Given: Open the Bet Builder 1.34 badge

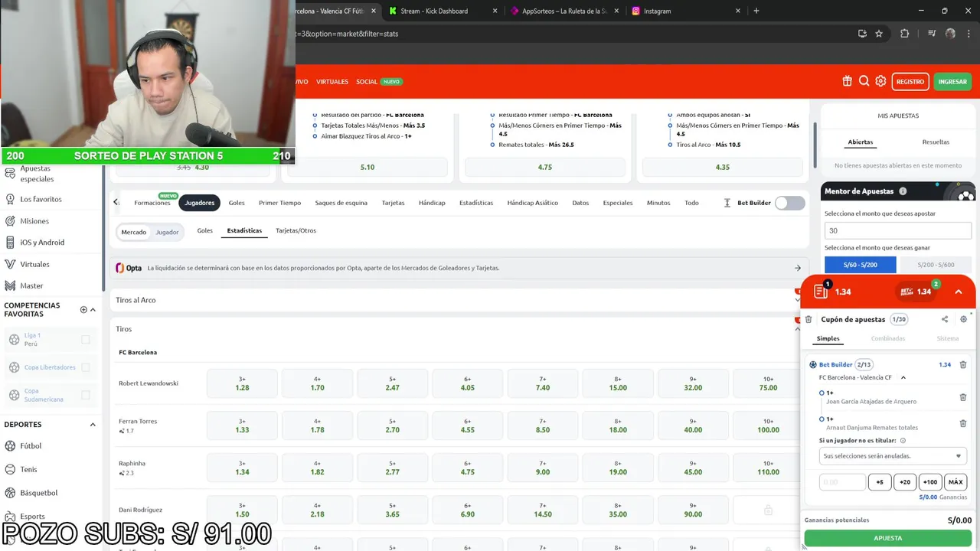Looking at the screenshot, I should click(917, 292).
